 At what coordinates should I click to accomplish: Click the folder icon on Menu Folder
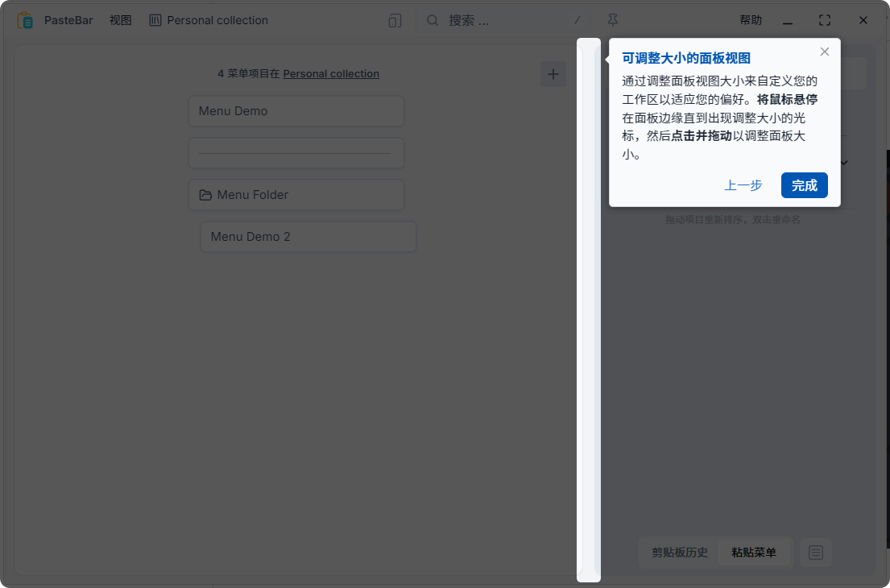[x=205, y=194]
